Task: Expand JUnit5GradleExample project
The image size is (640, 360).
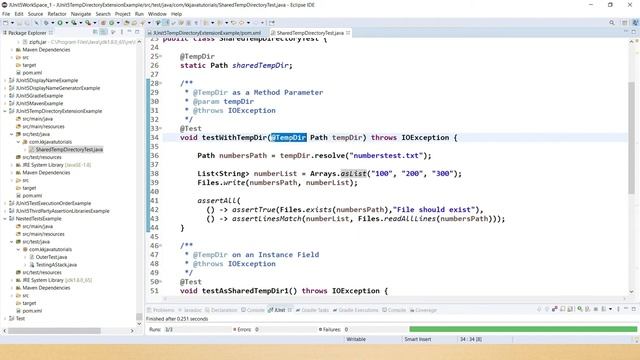Action: (x=5, y=96)
